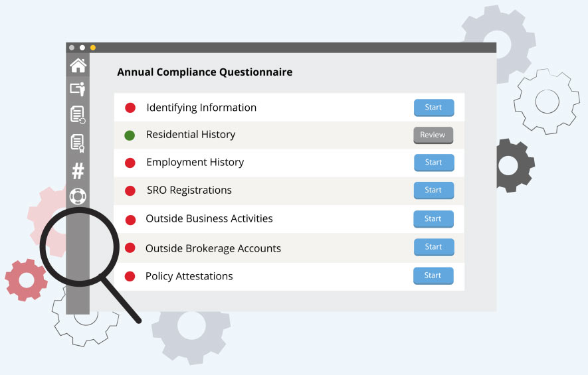This screenshot has height=375, width=588.
Task: Open the Home icon in sidebar
Action: coord(78,66)
